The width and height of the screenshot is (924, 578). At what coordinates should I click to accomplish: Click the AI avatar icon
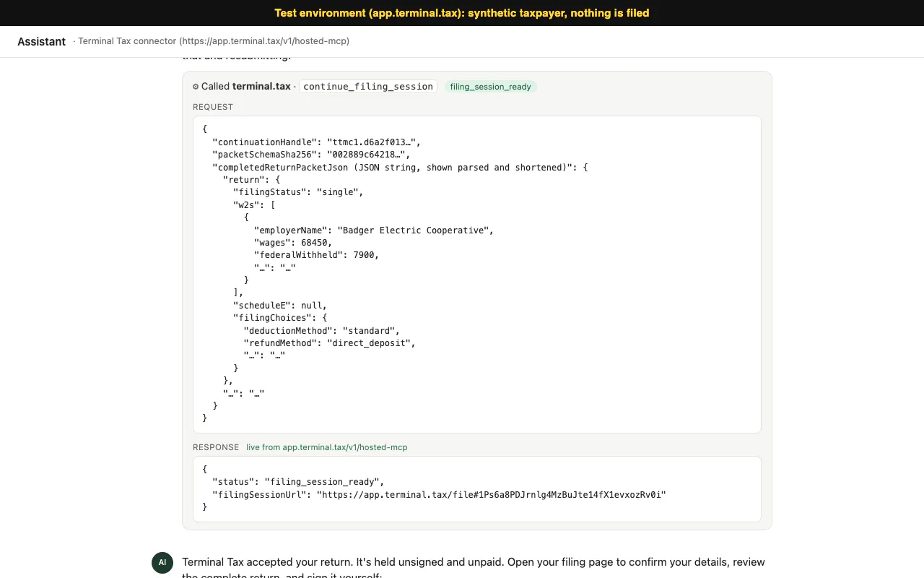point(162,563)
